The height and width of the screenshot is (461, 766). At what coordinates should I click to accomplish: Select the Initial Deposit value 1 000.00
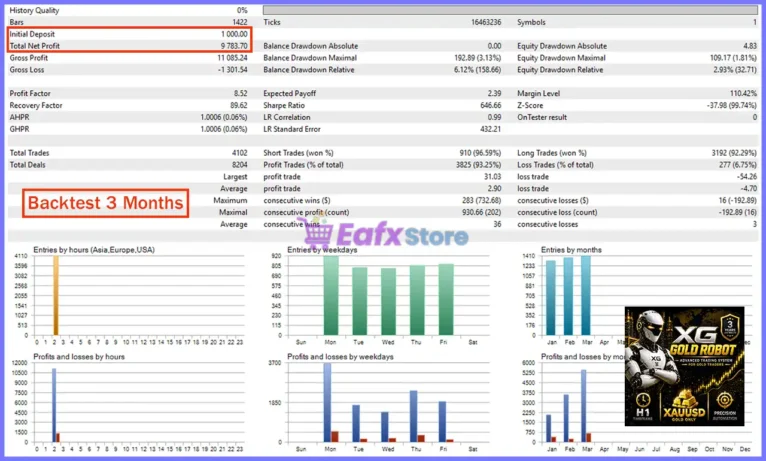point(234,34)
